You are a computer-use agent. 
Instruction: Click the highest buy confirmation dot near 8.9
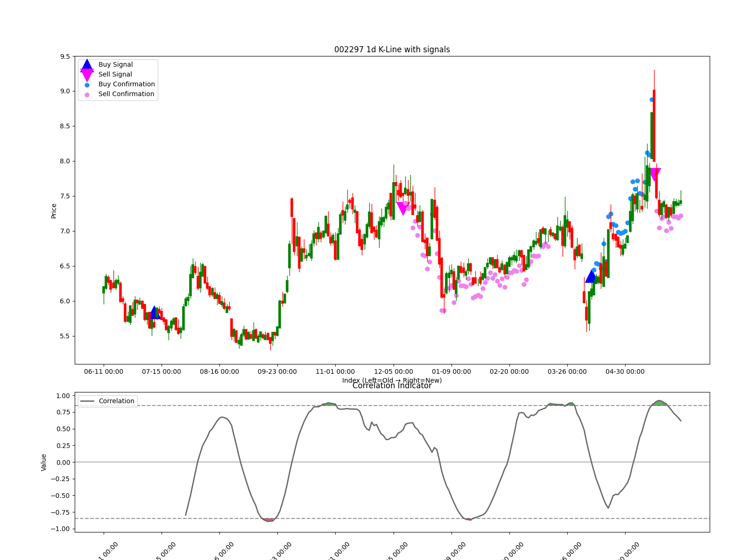[652, 99]
